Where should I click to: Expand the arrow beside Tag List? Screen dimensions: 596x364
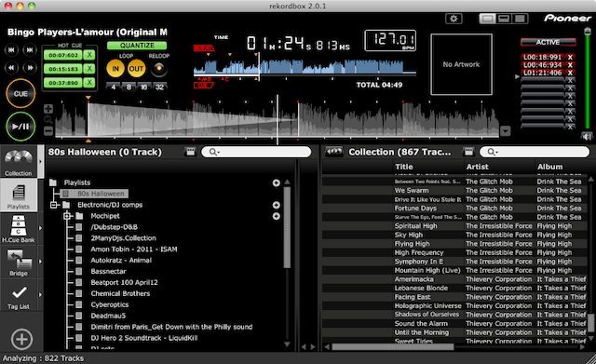(40, 295)
